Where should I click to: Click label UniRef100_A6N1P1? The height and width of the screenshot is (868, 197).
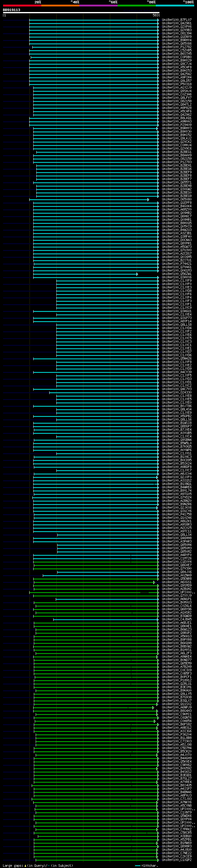tap(177, 599)
